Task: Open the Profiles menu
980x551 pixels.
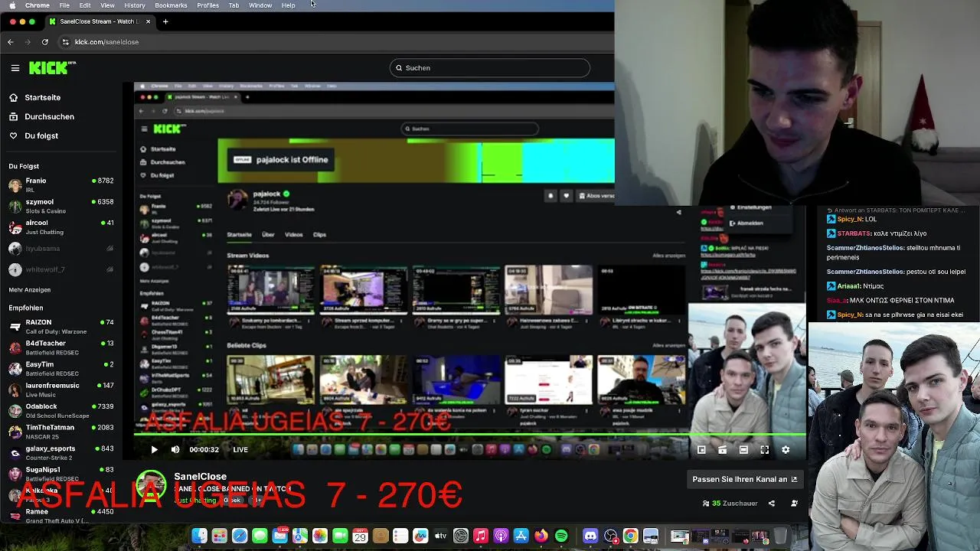Action: tap(207, 5)
